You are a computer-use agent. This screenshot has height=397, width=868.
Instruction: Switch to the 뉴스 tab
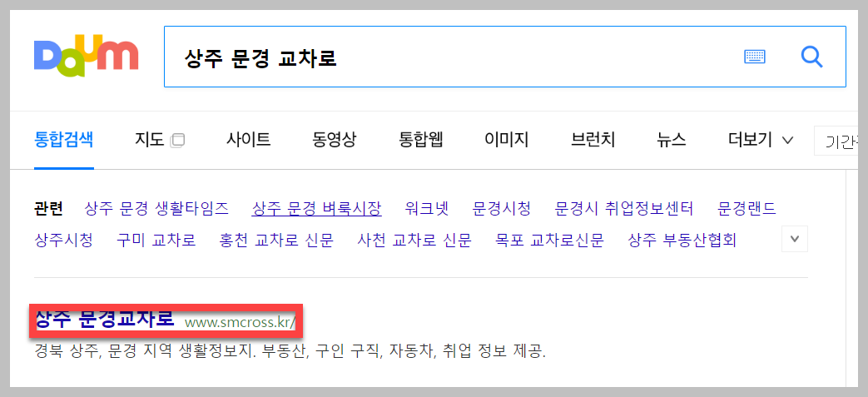[x=672, y=140]
